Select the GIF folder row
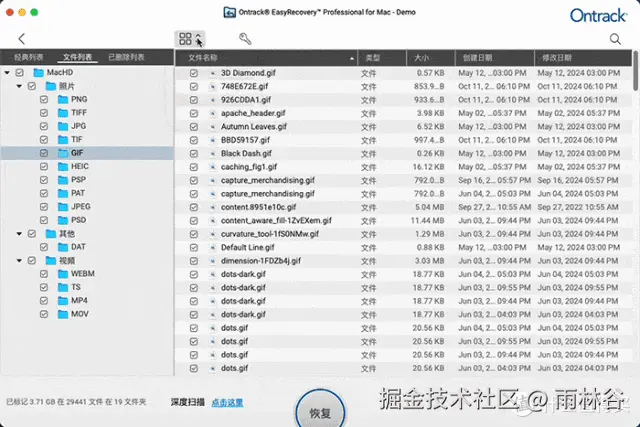The image size is (640, 427). (87, 153)
